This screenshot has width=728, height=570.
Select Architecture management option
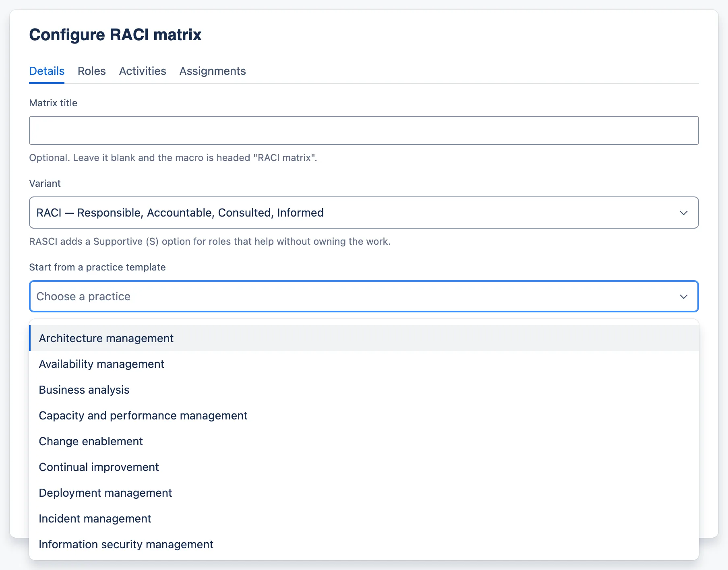click(x=364, y=338)
